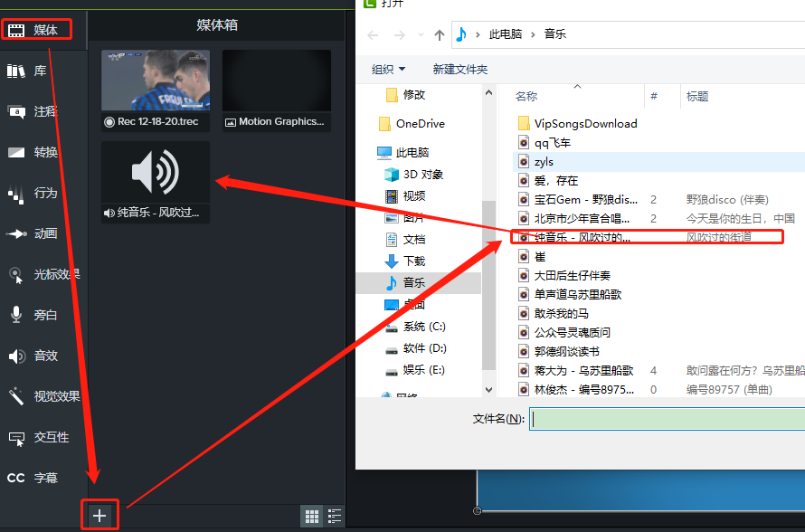The height and width of the screenshot is (532, 805).
Task: Sort files by 名称 column header
Action: 526,96
